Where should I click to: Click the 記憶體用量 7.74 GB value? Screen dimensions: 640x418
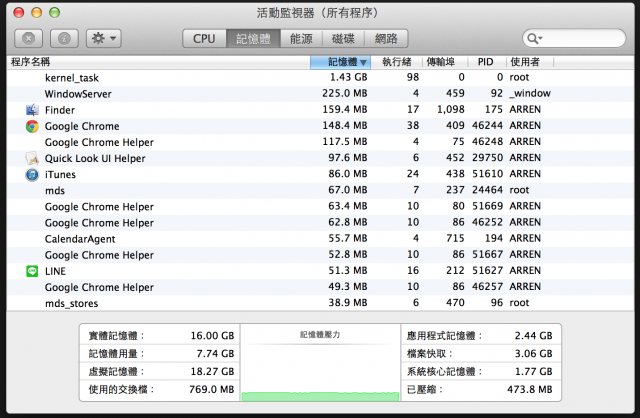click(215, 354)
